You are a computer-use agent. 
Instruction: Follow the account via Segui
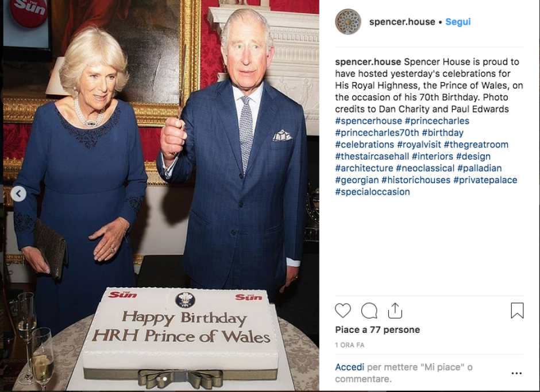[458, 22]
